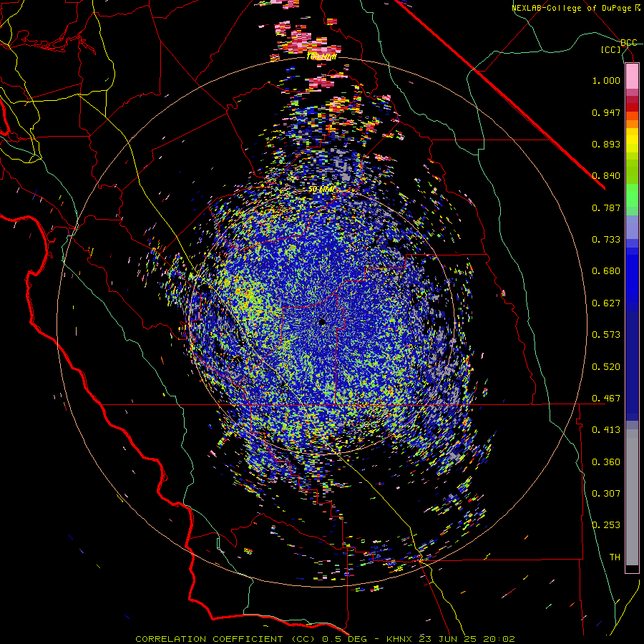Click the 0.627 legend value

tap(606, 303)
